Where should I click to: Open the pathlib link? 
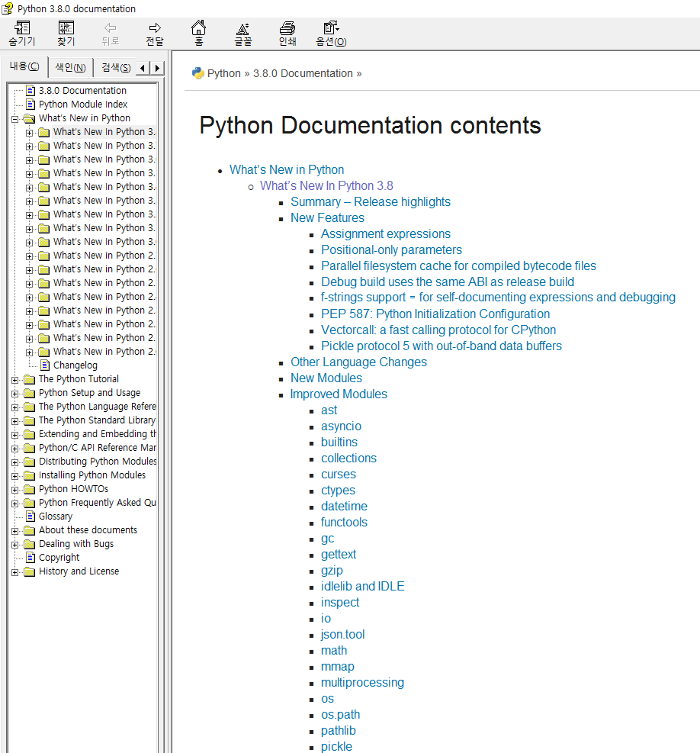[x=338, y=731]
